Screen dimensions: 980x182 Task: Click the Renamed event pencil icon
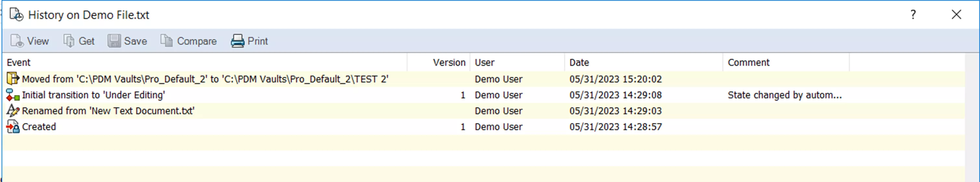click(13, 111)
